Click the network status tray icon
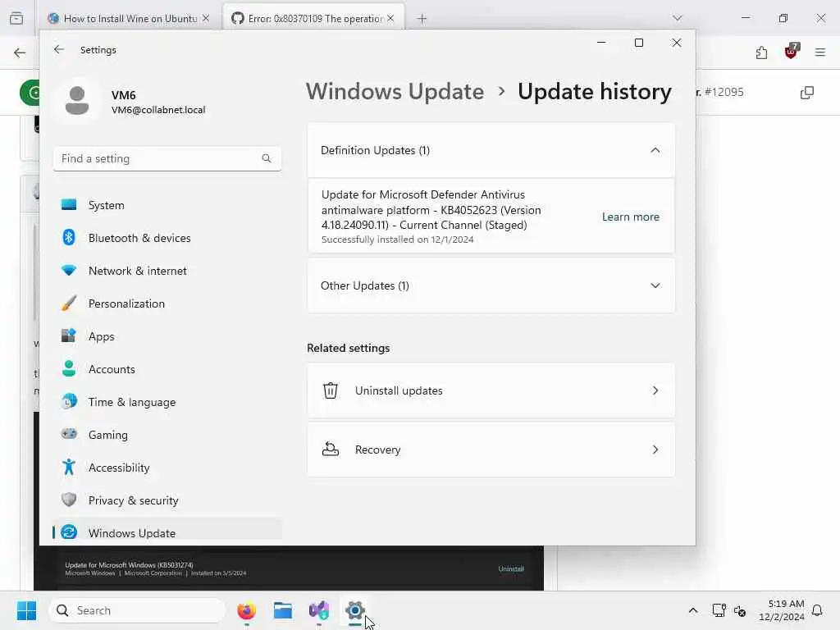Image resolution: width=840 pixels, height=630 pixels. pos(719,610)
